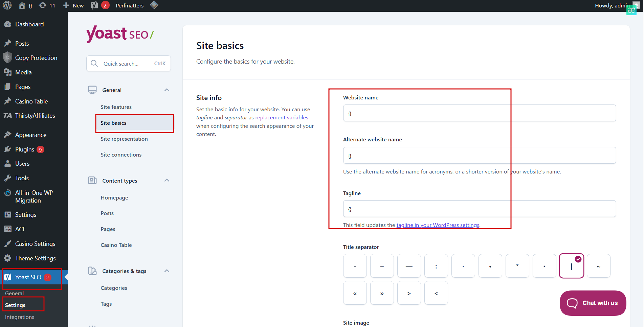The width and height of the screenshot is (644, 327).
Task: Select the asterisk title separator
Action: click(x=517, y=266)
